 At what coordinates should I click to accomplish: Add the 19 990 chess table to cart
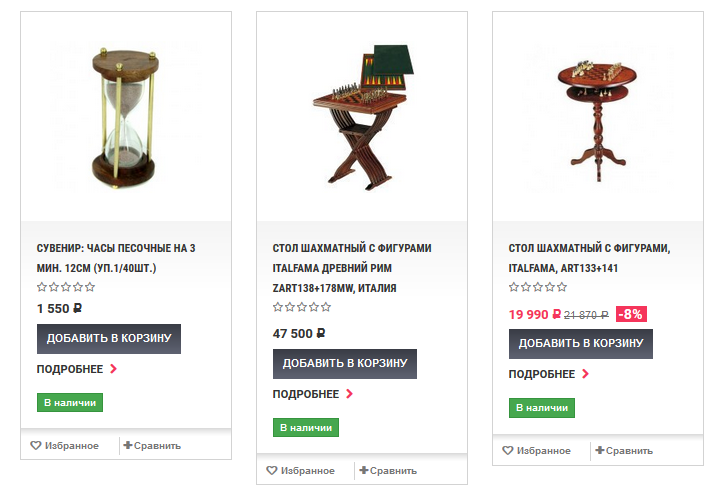tap(581, 344)
